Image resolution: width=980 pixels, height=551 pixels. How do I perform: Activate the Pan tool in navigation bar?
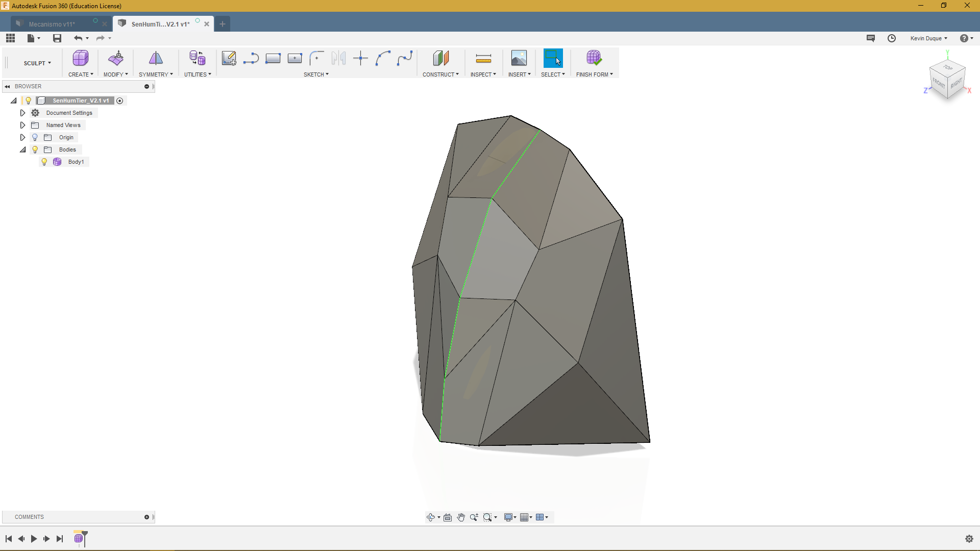[461, 517]
